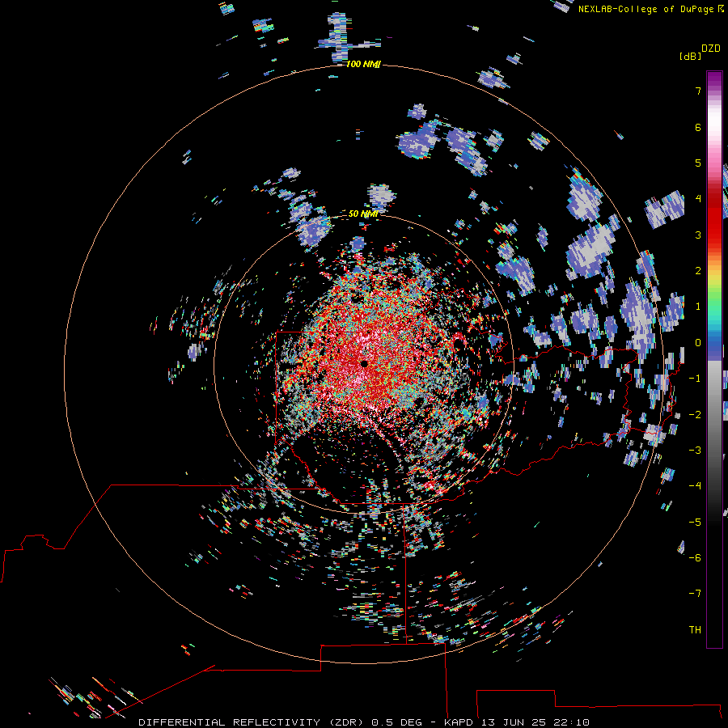The image size is (728, 728).
Task: Click the 4 value on the color scale
Action: click(698, 199)
